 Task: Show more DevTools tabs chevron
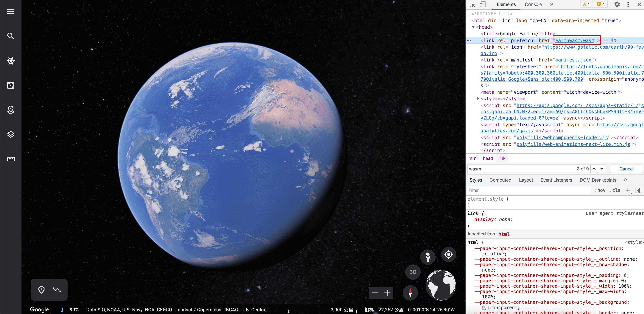click(x=552, y=4)
